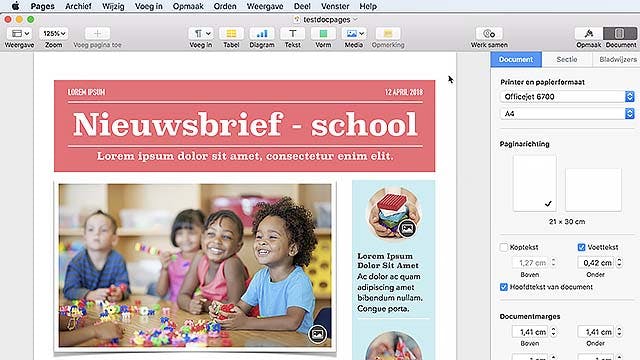Open the A4 paper size dropdown

[567, 113]
